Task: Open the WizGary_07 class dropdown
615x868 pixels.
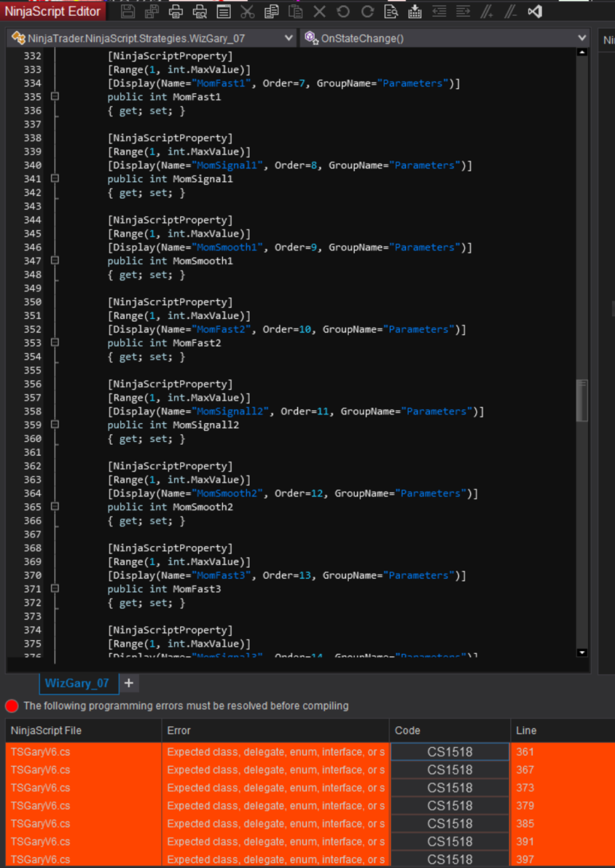Action: 152,38
